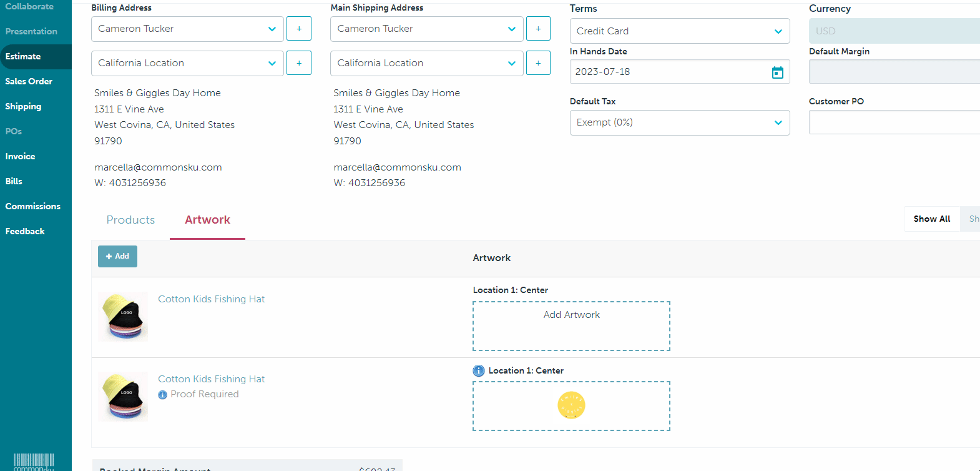980x471 pixels.
Task: Click plus icon beside shipping California Location
Action: pyautogui.click(x=538, y=63)
